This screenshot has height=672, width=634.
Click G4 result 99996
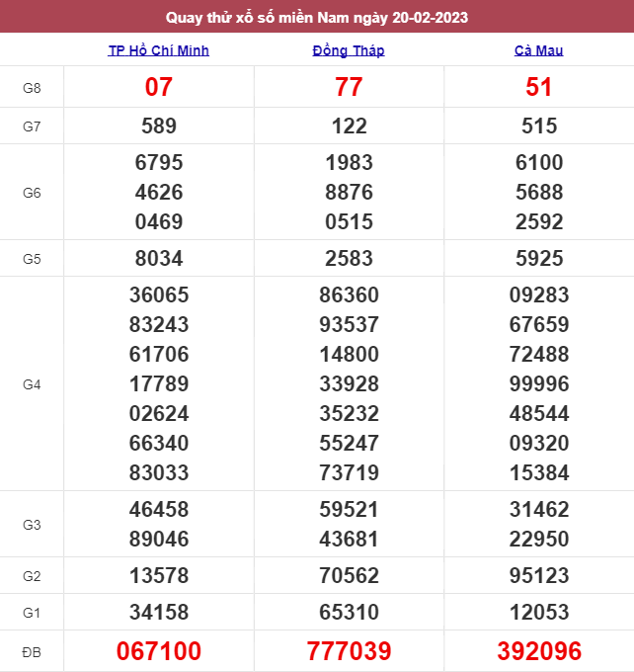[539, 383]
